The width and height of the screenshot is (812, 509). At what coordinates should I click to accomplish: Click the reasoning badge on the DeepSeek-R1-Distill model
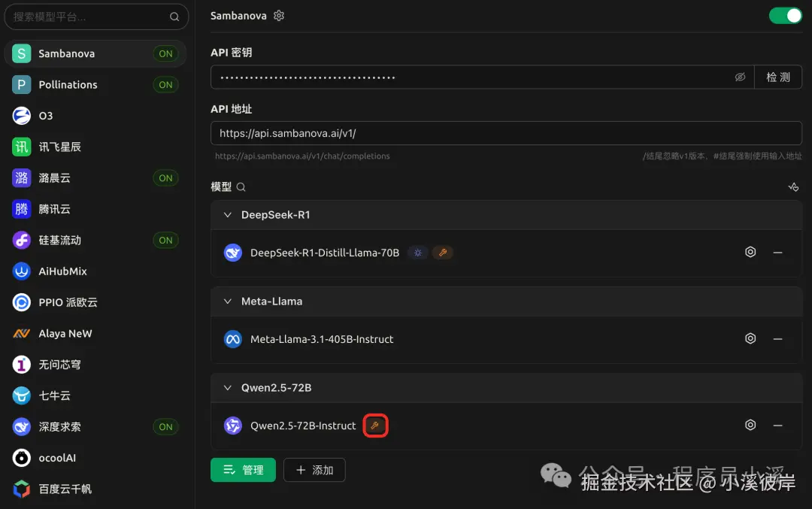[417, 253]
